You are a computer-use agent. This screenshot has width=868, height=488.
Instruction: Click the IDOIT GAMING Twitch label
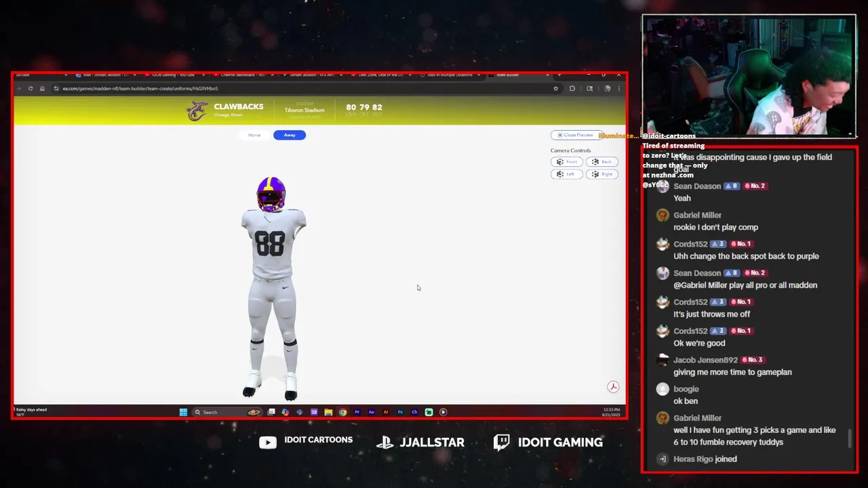coord(560,443)
